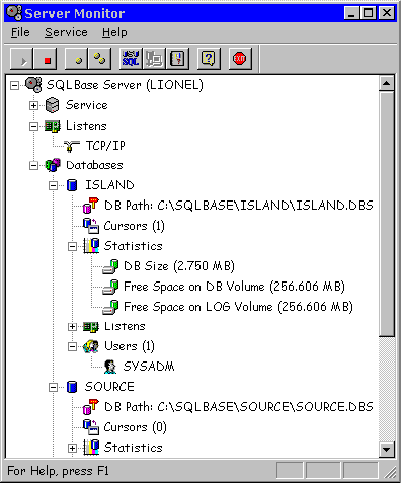This screenshot has height=485, width=401.
Task: Click the Users (1) group icon
Action: (91, 346)
